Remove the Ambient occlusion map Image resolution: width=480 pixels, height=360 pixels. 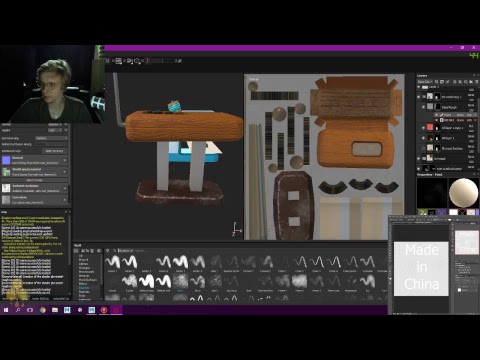point(65,188)
